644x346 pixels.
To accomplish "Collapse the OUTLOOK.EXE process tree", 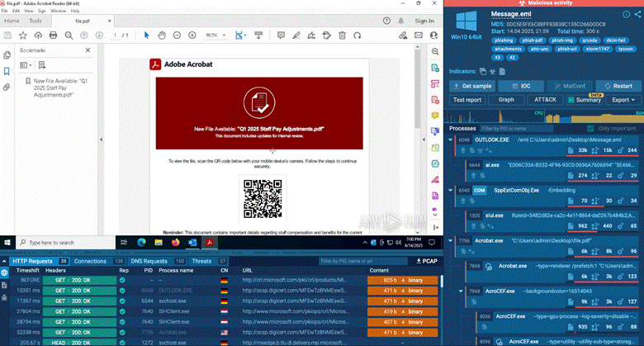I will pos(450,140).
